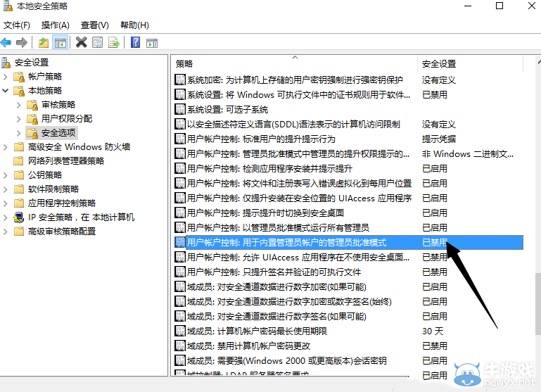
Task: Expand the 帐户策略 tree node
Action: pos(6,77)
